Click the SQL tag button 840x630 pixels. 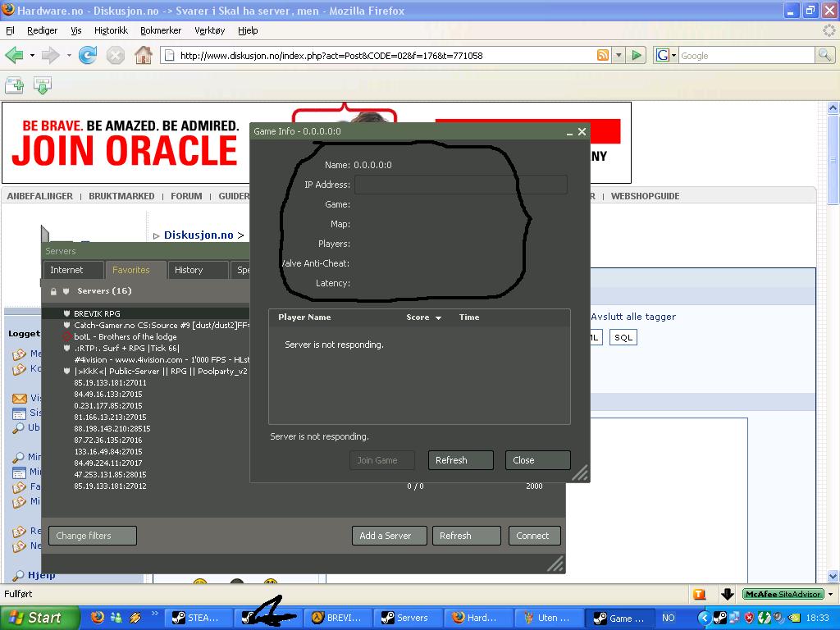pos(623,337)
